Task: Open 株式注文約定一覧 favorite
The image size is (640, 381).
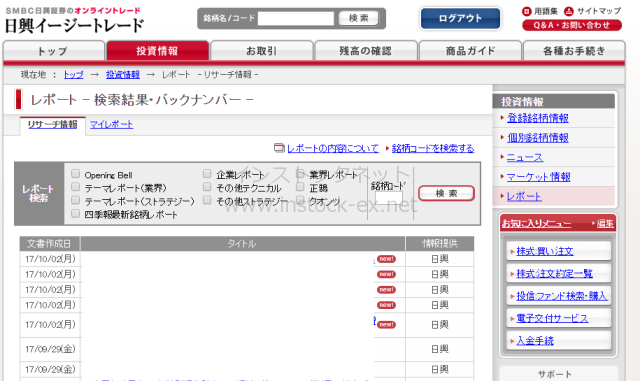Action: [x=554, y=274]
